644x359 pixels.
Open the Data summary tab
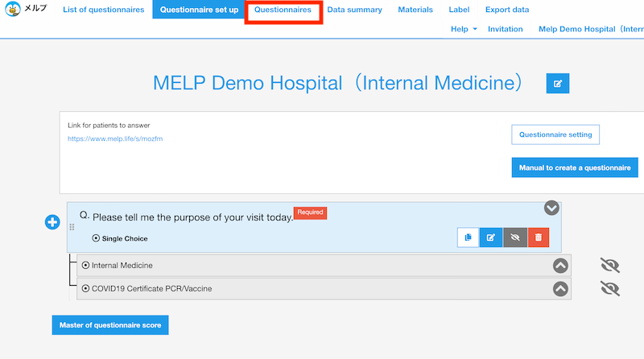[x=354, y=10]
